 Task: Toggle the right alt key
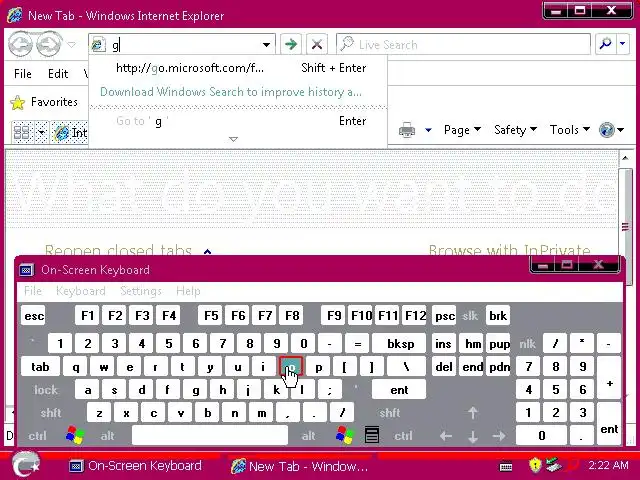pyautogui.click(x=308, y=436)
